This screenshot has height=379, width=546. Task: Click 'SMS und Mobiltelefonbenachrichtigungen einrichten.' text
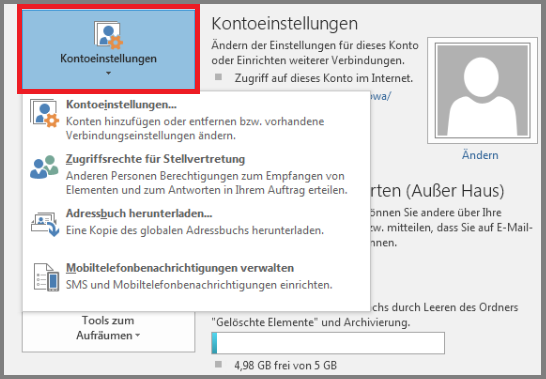[199, 285]
